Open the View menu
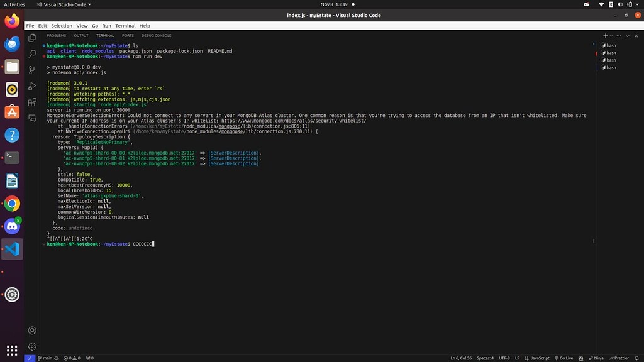The image size is (644, 362). click(x=82, y=25)
